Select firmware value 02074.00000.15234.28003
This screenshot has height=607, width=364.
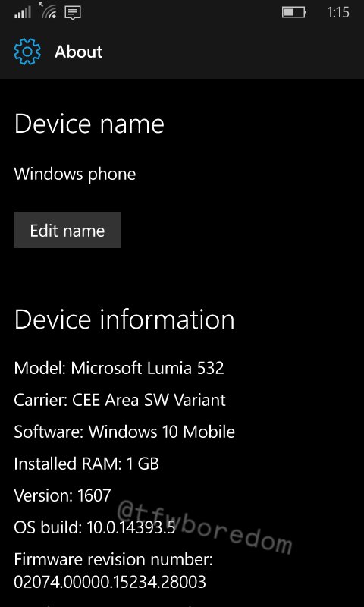(x=110, y=582)
